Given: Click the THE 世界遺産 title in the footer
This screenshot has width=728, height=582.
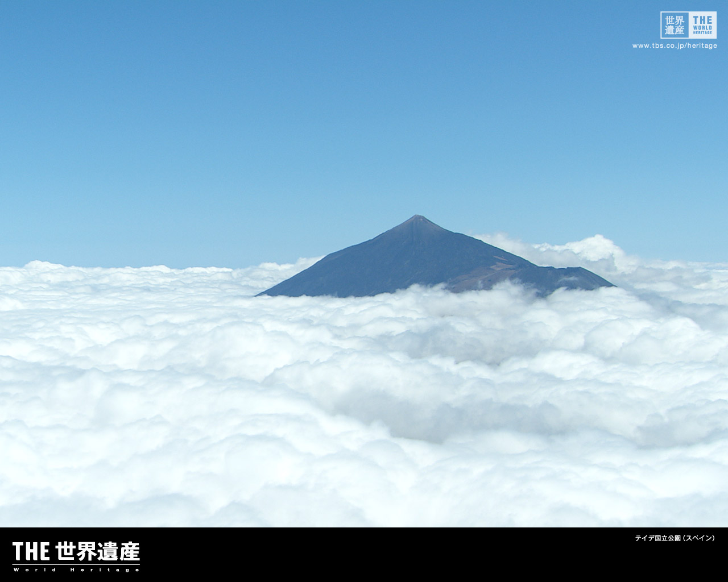Looking at the screenshot, I should [76, 551].
